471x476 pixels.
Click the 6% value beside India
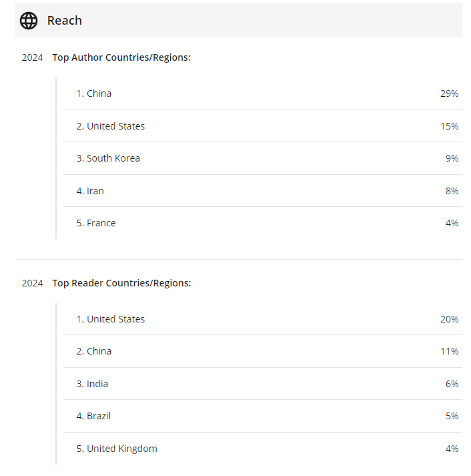(452, 384)
